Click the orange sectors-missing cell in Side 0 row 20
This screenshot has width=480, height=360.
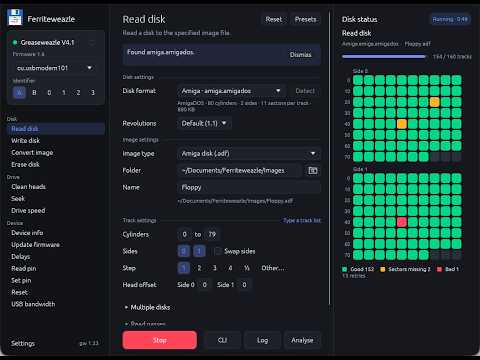coord(434,102)
